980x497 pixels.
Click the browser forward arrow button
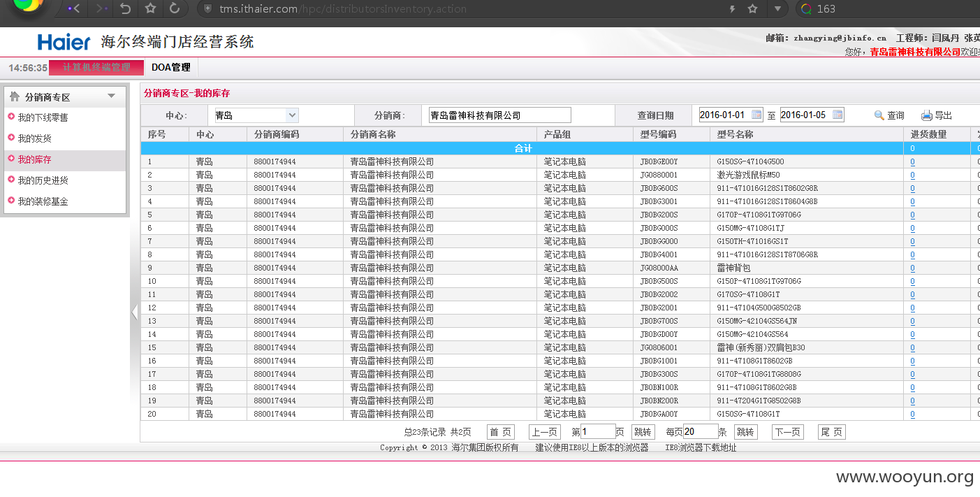click(x=102, y=8)
